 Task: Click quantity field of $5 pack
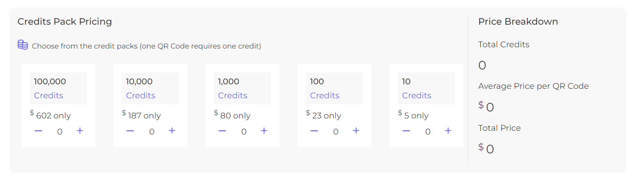coord(428,132)
